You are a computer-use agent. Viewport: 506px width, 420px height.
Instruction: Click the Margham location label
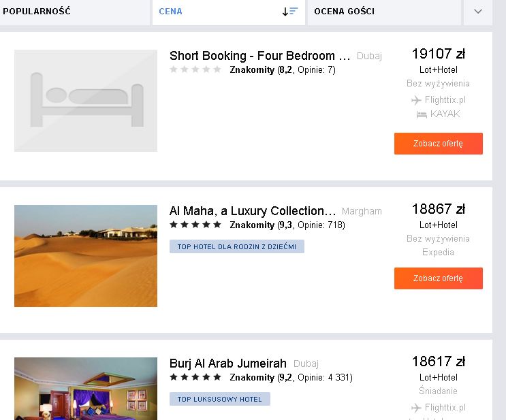pyautogui.click(x=362, y=211)
